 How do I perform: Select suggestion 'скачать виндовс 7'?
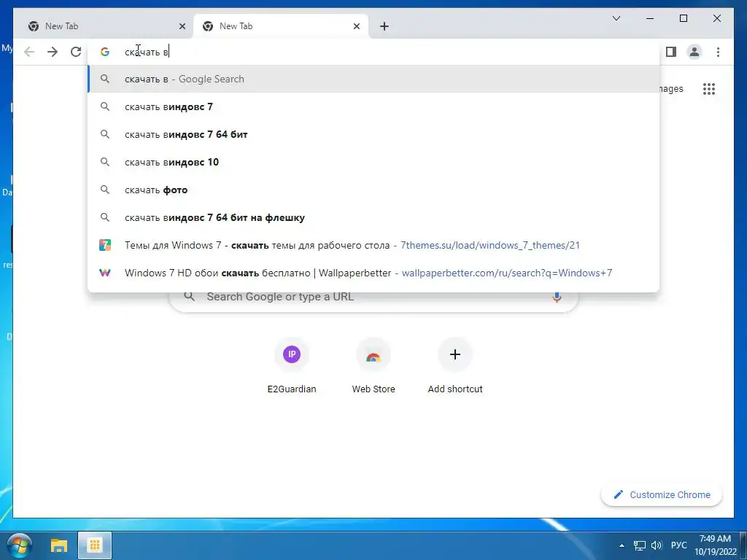tap(373, 106)
